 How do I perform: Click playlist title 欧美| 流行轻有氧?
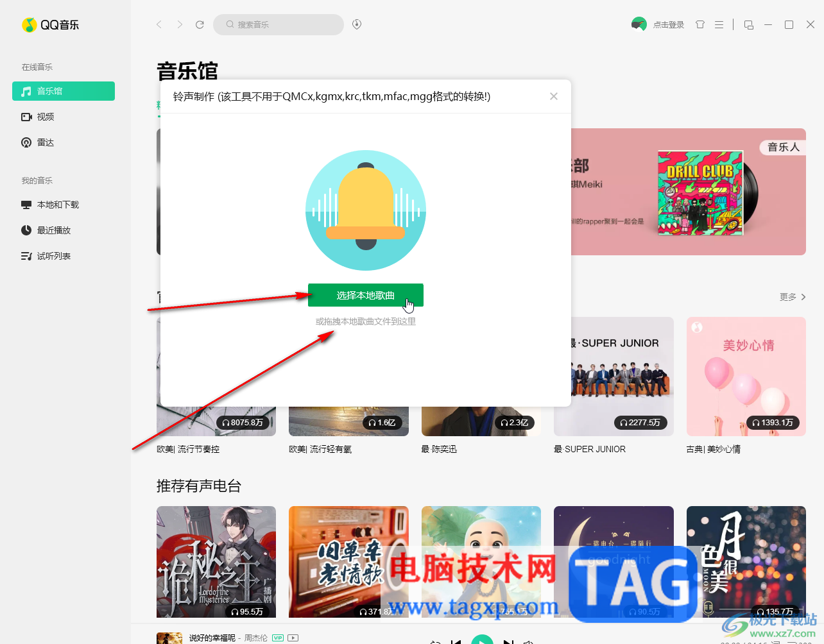(x=320, y=449)
